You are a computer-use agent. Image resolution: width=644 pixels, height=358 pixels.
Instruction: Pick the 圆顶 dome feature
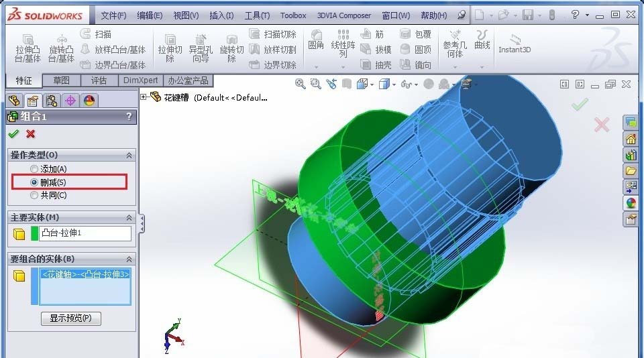(x=415, y=50)
